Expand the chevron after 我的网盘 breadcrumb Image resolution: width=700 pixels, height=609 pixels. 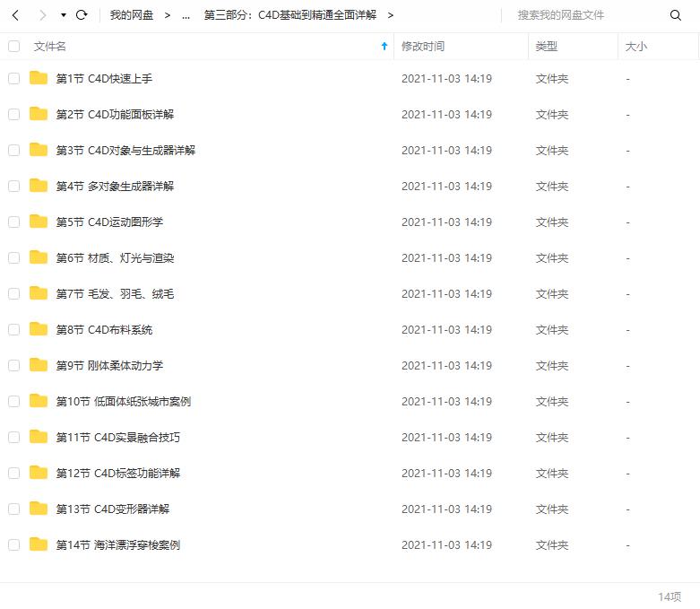pyautogui.click(x=168, y=15)
